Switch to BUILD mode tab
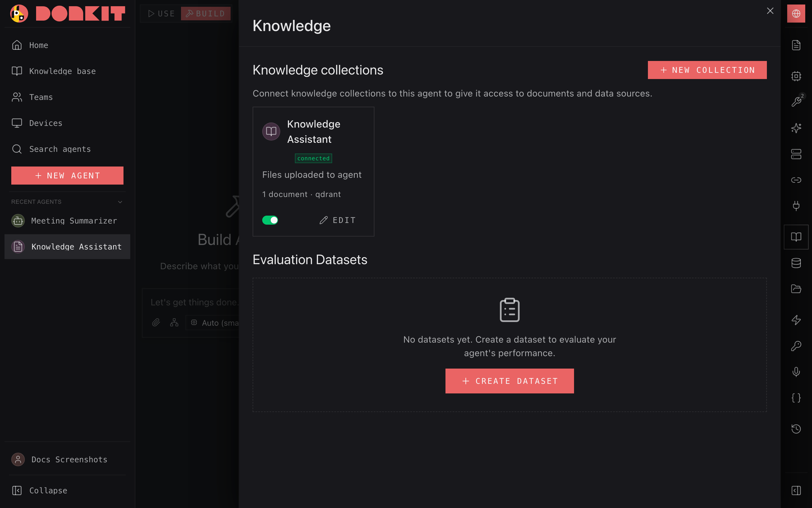Image resolution: width=812 pixels, height=508 pixels. [206, 14]
